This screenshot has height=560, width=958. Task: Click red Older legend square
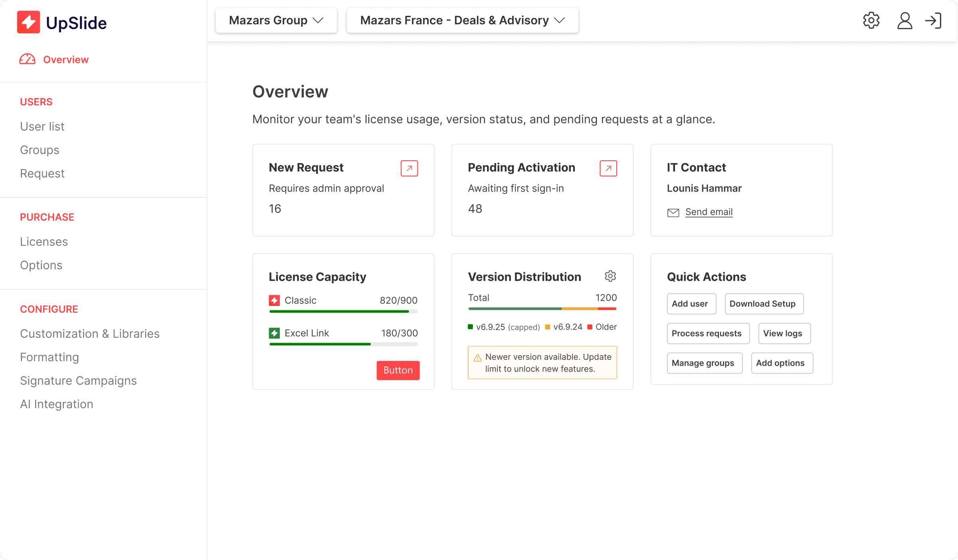click(590, 327)
